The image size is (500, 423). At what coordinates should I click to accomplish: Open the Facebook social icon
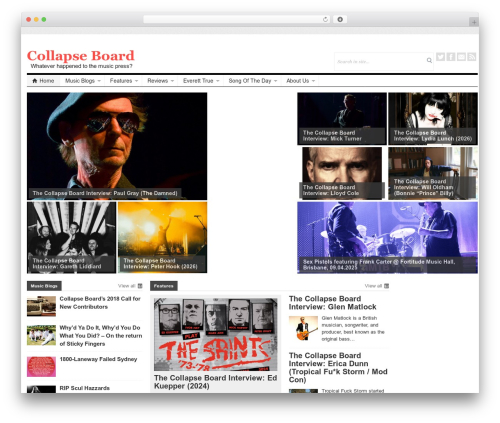click(451, 57)
